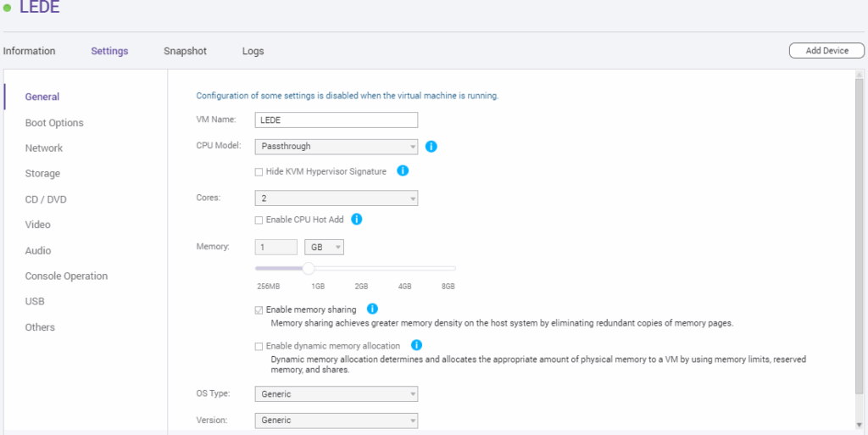This screenshot has width=868, height=435.
Task: Click the Add Device button
Action: pos(826,50)
